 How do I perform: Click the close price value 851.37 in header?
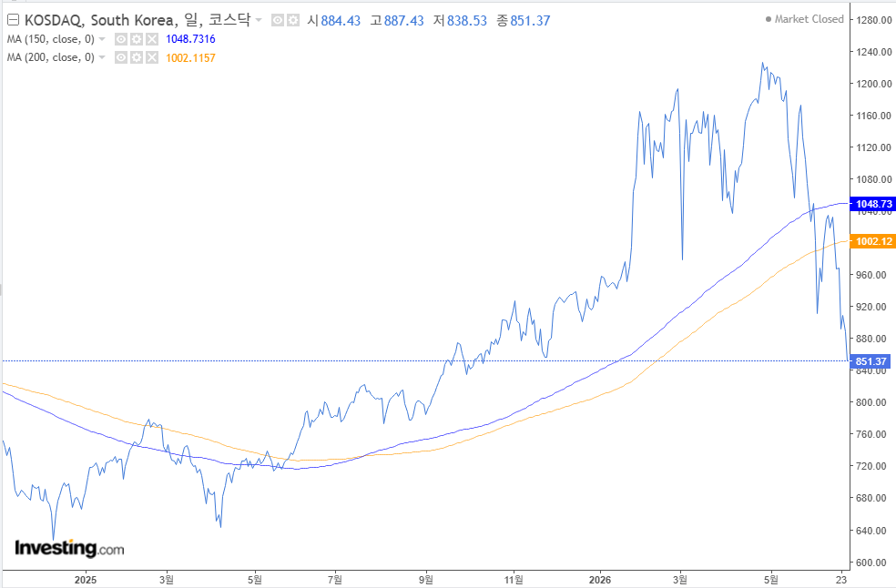[x=530, y=21]
